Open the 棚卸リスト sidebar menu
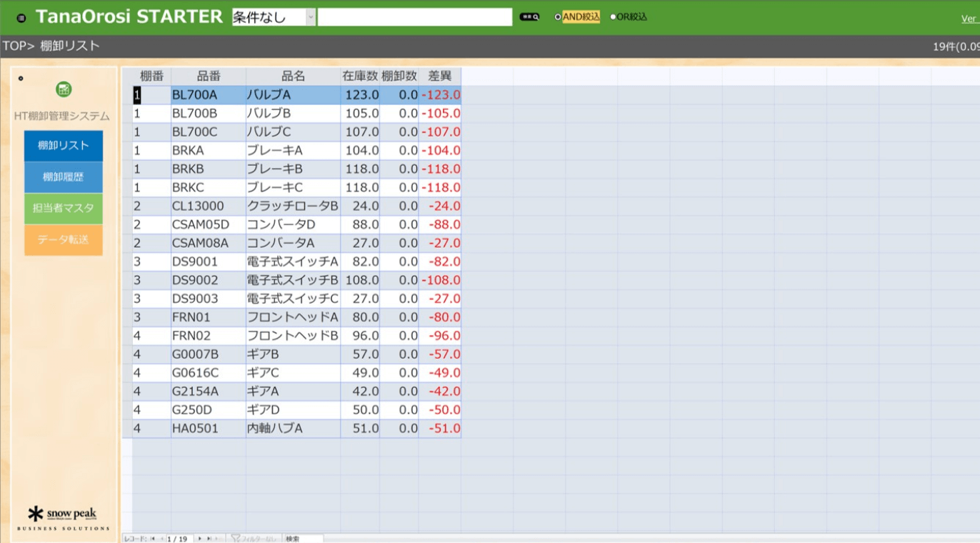 pyautogui.click(x=64, y=146)
